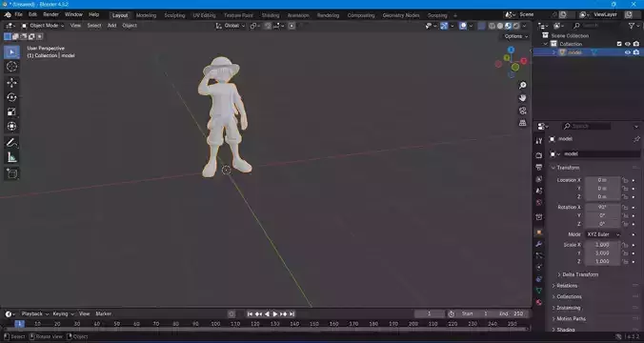
Task: Select the Add Cube tool
Action: (x=12, y=173)
